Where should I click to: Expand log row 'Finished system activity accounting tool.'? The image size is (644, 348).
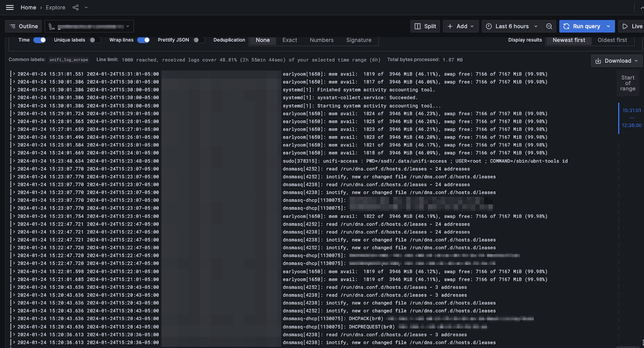pos(14,90)
